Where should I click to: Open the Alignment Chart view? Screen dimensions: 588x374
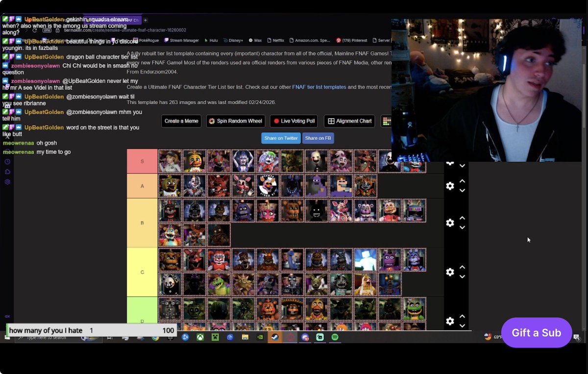(350, 121)
